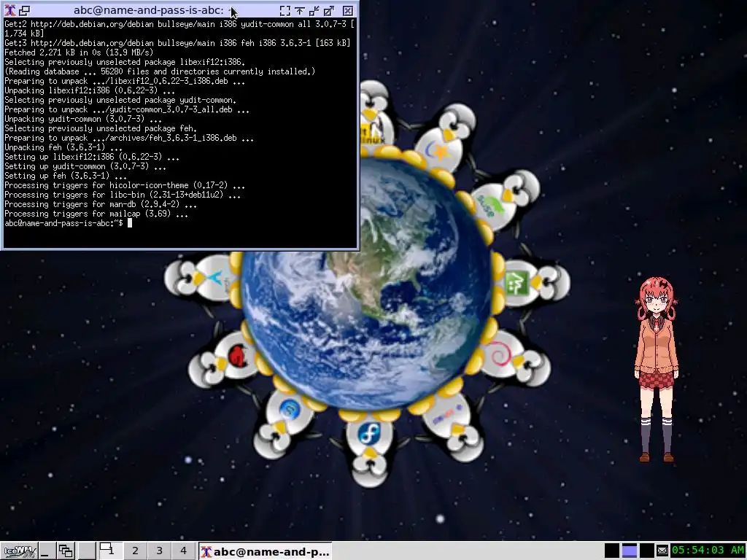Image resolution: width=747 pixels, height=560 pixels.
Task: Click the 'Fetched 2,271 kB' line
Action: [x=79, y=52]
